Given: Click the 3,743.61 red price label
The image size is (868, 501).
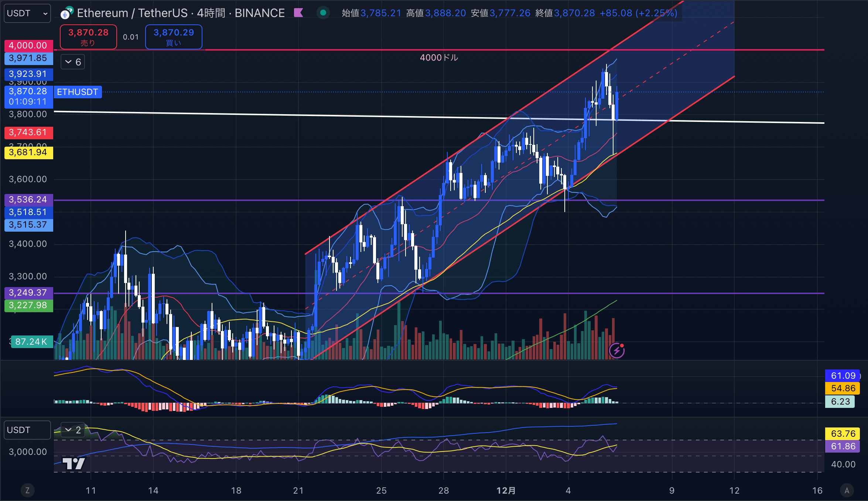Looking at the screenshot, I should pos(28,133).
